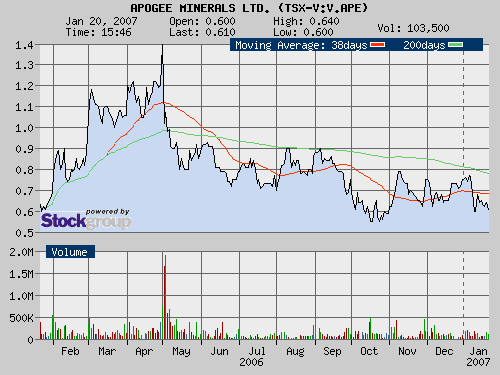The height and width of the screenshot is (375, 500).
Task: Click the "Aug" month label
Action: (295, 351)
